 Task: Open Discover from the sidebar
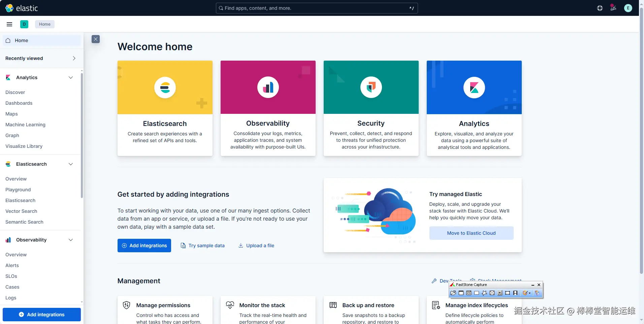(x=15, y=92)
